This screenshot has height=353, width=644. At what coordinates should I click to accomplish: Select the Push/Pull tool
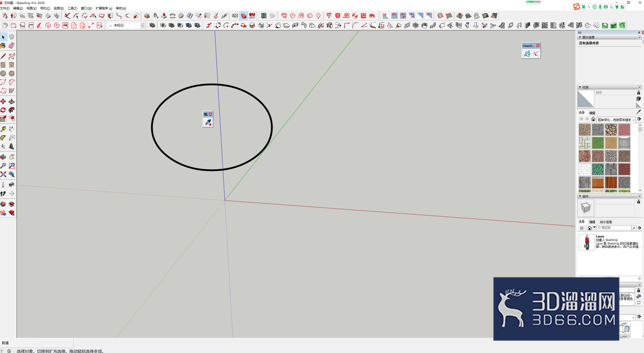[x=12, y=102]
